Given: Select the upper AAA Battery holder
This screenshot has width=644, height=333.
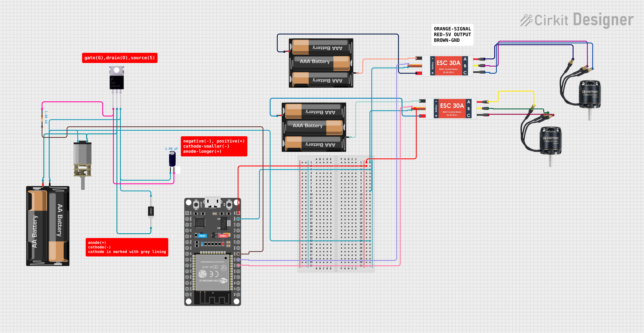Looking at the screenshot, I should (x=321, y=63).
